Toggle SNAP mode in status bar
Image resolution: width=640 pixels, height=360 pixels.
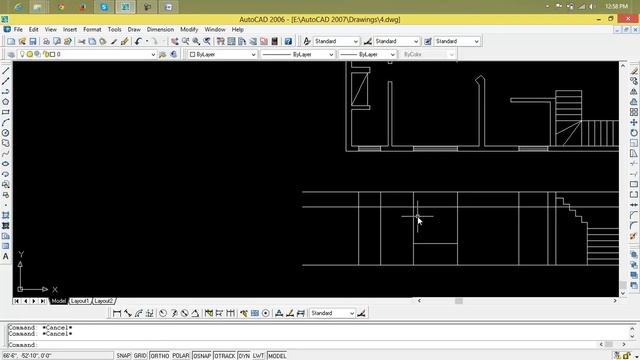pyautogui.click(x=123, y=356)
